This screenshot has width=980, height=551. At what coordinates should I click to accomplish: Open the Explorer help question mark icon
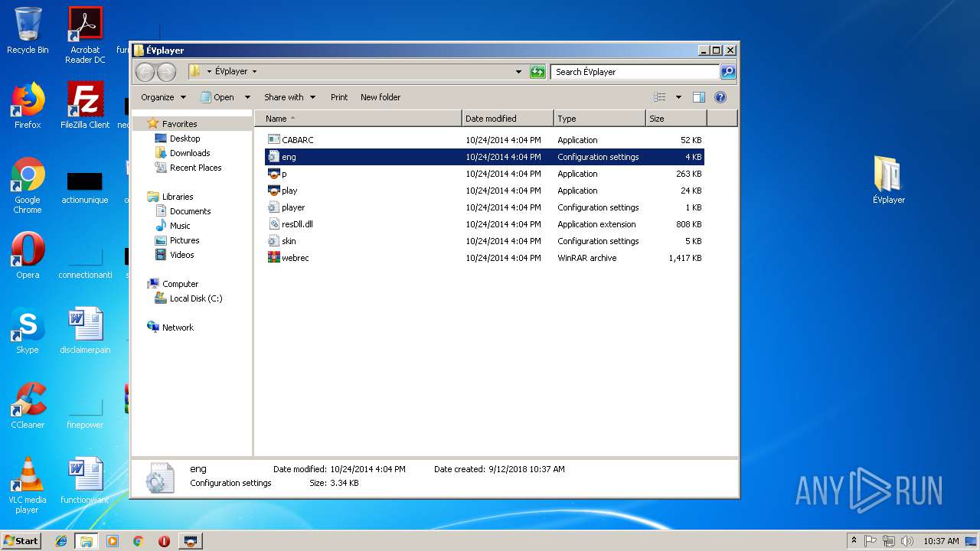[720, 97]
